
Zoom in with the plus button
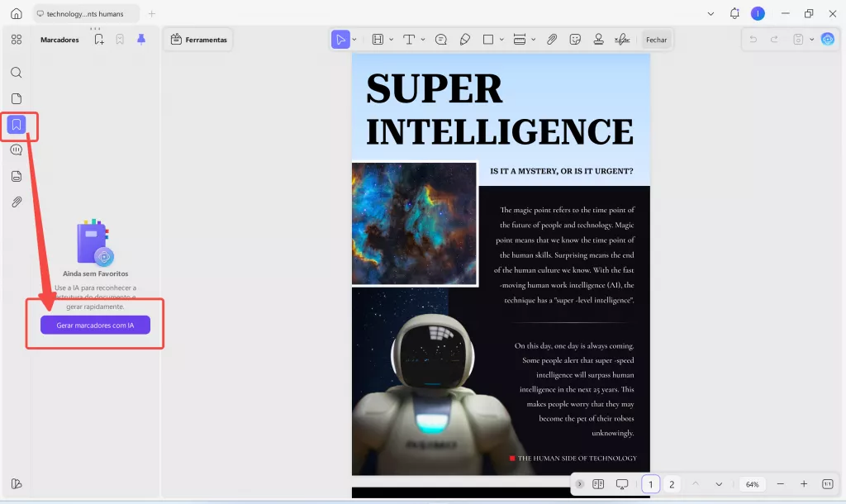pos(803,484)
